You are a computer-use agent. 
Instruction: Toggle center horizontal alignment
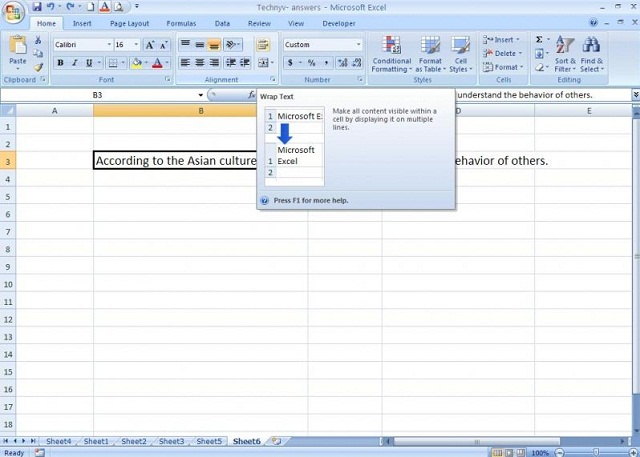click(x=200, y=63)
